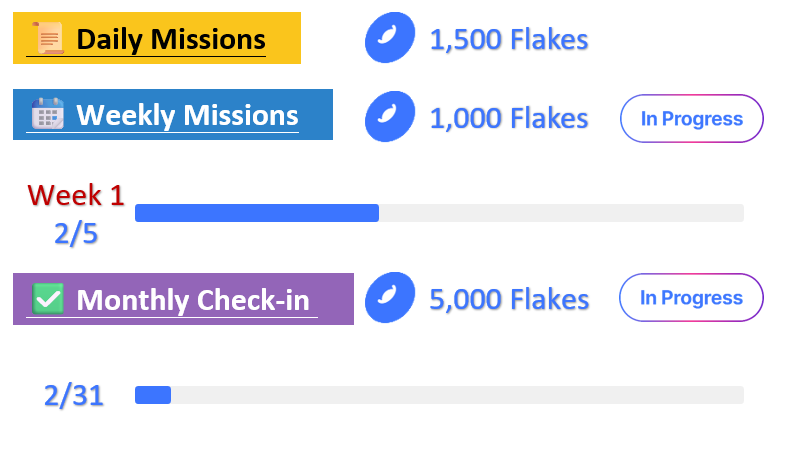792x454 pixels.
Task: Click the In Progress button for Monthly Check-in
Action: point(691,298)
